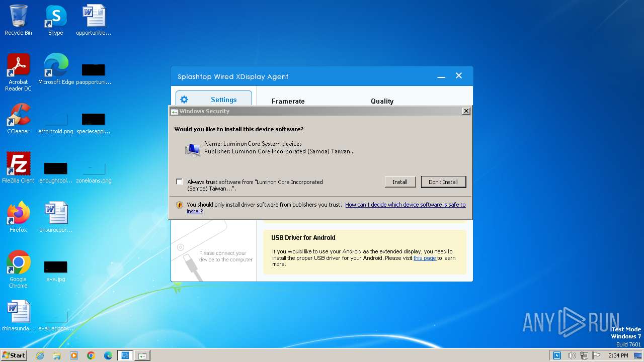Open the CCleaner desktop shortcut
Viewport: 644px width, 362px height.
(18, 119)
